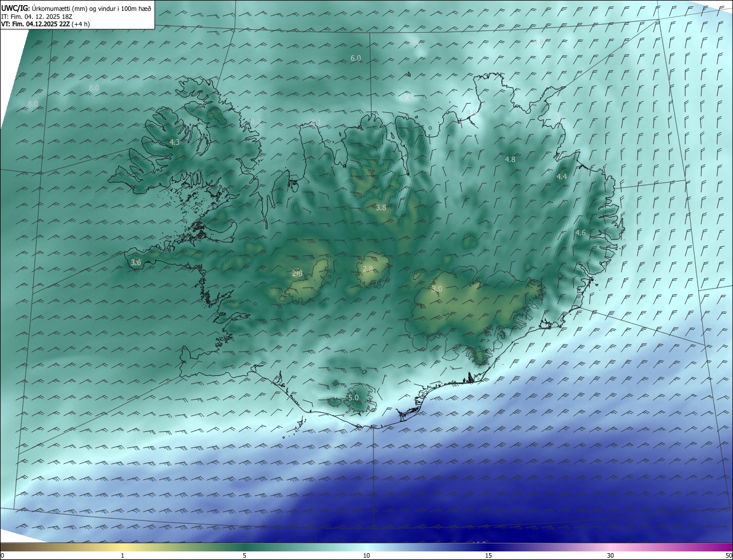Click the '30' tick on the colour scale
This screenshot has width=733, height=560.
click(x=610, y=555)
